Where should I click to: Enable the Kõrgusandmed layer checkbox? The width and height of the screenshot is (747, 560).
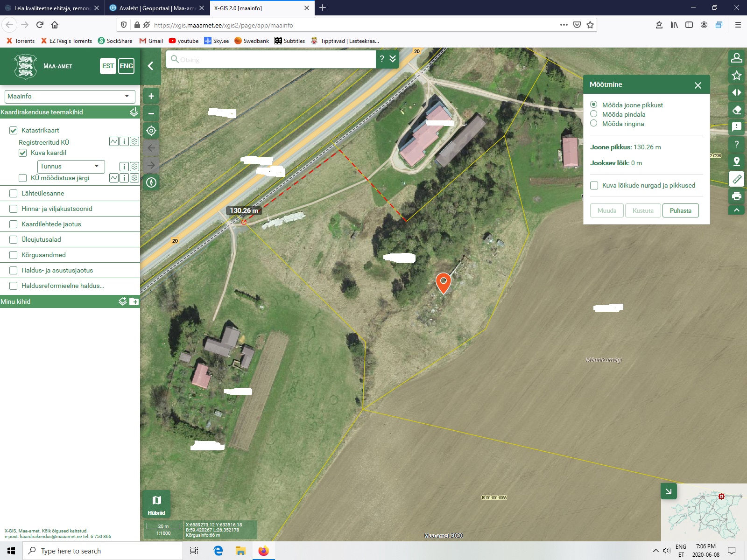click(x=14, y=255)
